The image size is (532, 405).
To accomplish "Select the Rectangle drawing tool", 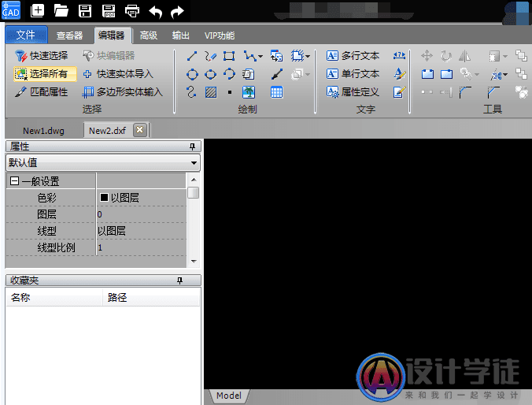I will (x=229, y=56).
